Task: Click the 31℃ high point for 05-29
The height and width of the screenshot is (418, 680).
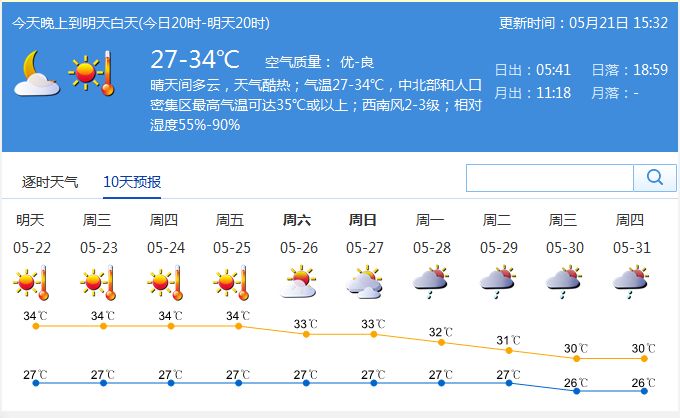Action: (x=509, y=350)
